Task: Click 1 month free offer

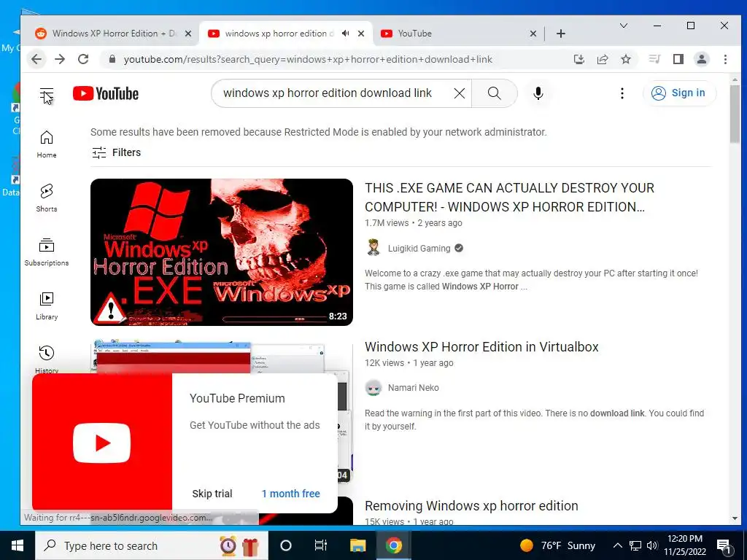Action: point(290,494)
